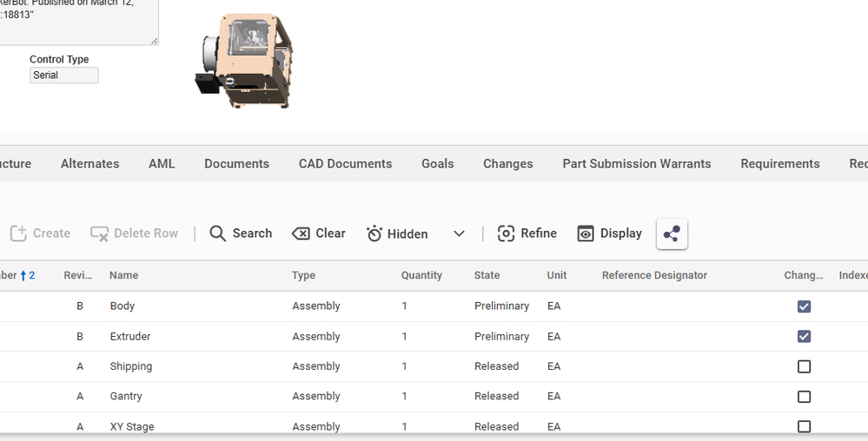Click the share graph icon button
Viewport: 868px width, 441px height.
(x=672, y=234)
